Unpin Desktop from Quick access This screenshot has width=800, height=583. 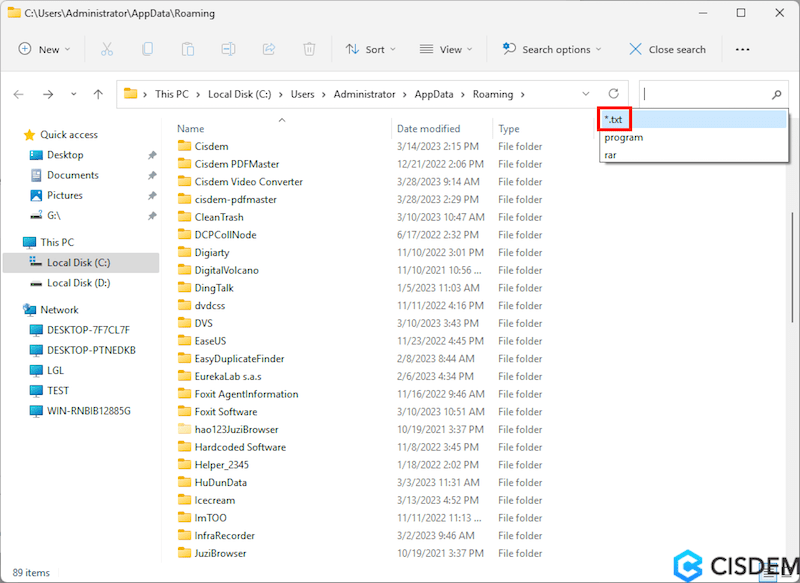click(152, 155)
